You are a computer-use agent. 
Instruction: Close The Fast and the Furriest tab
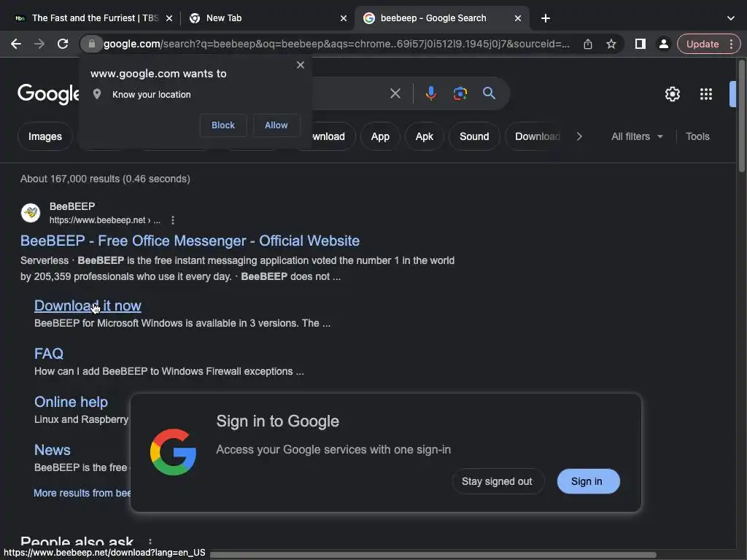pyautogui.click(x=169, y=18)
